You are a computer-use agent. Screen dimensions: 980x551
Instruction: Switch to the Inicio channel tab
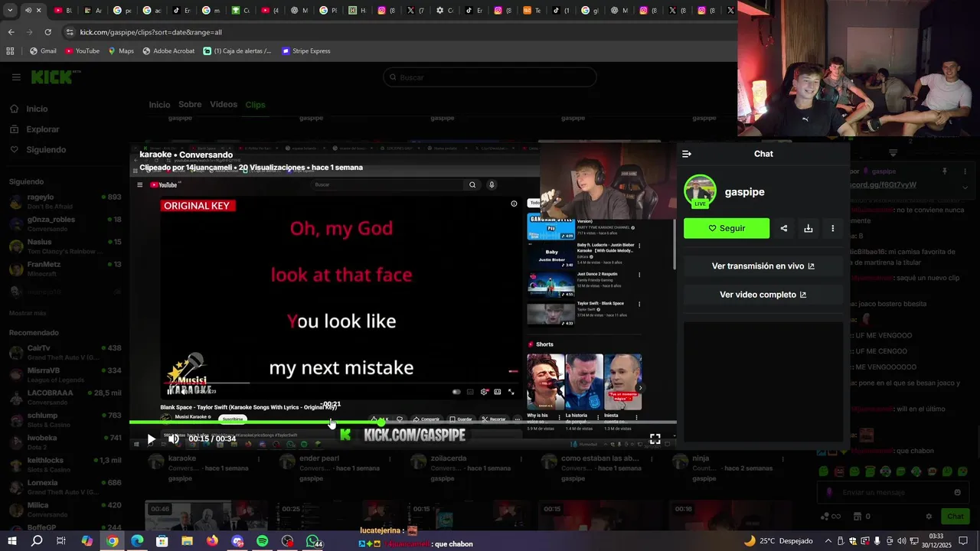tap(159, 105)
